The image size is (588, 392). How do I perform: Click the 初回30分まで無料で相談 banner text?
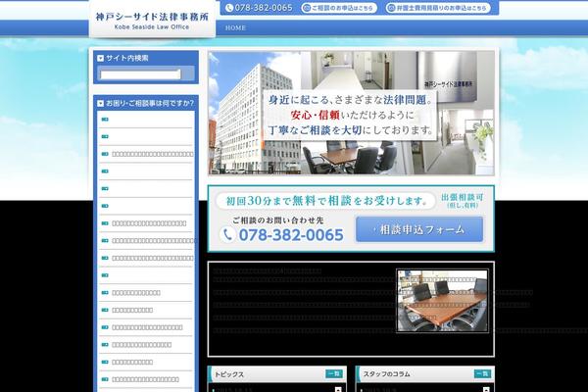pos(326,201)
